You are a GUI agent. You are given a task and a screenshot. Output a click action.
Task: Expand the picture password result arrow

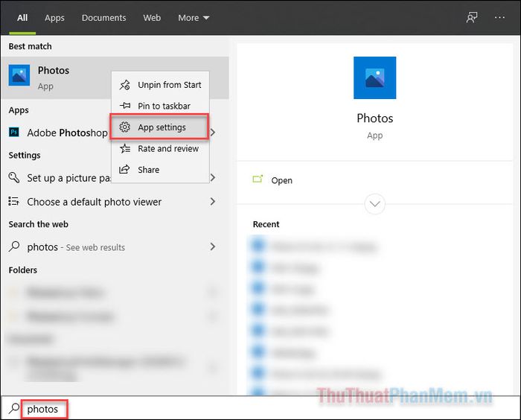click(x=213, y=177)
